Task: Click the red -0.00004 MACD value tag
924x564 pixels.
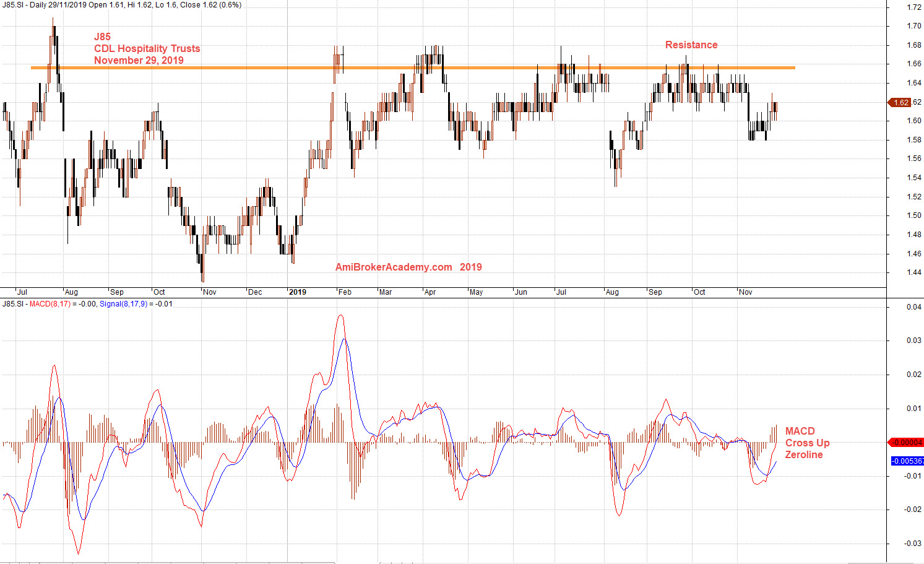Action: pos(906,442)
